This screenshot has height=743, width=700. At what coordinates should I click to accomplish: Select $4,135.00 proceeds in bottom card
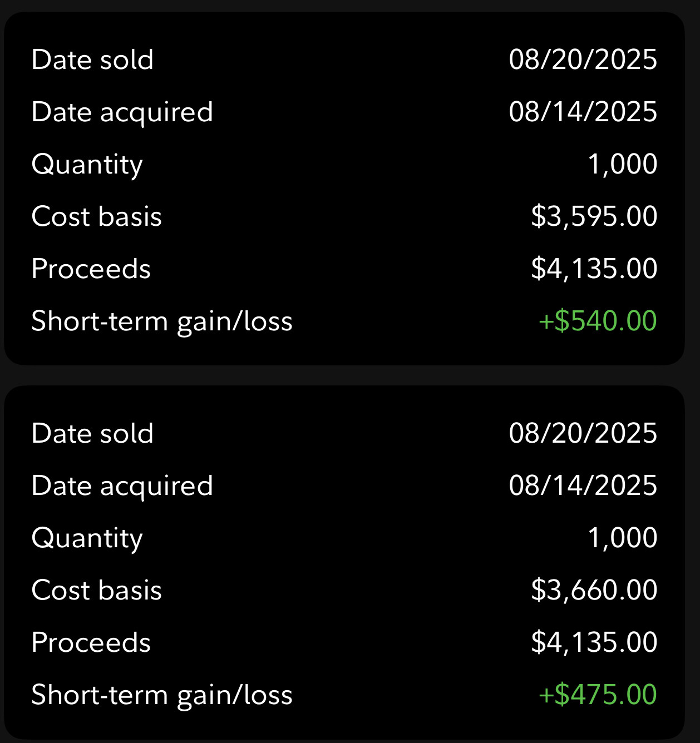594,642
